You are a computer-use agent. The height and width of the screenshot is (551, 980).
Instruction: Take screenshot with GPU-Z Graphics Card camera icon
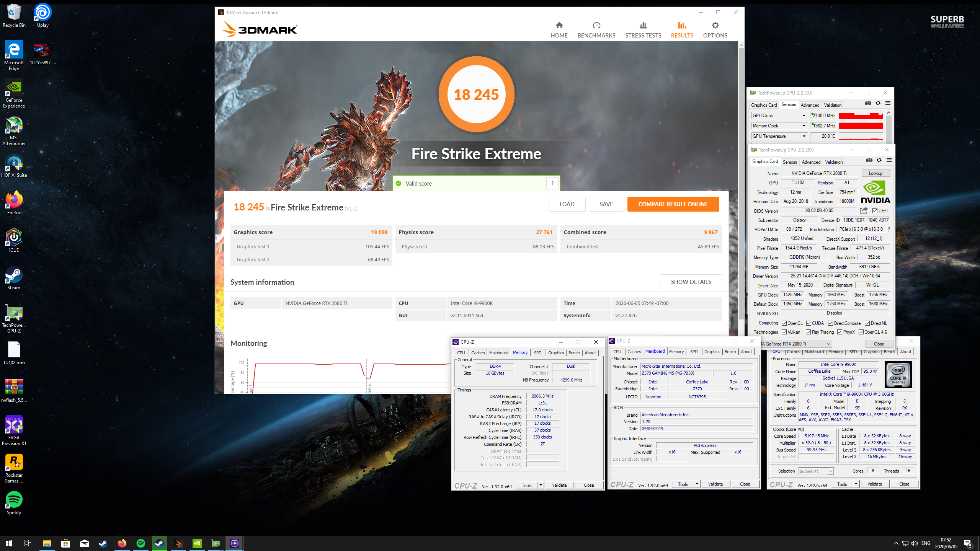(x=869, y=160)
